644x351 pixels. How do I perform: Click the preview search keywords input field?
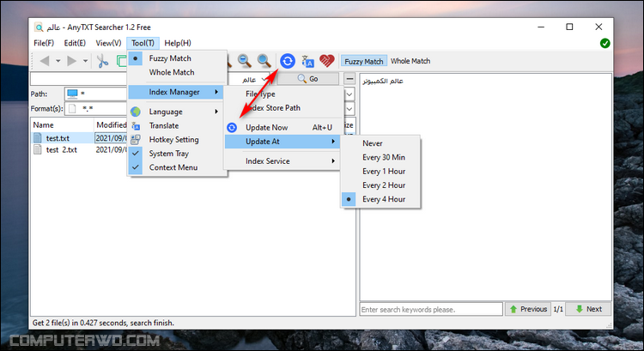431,309
